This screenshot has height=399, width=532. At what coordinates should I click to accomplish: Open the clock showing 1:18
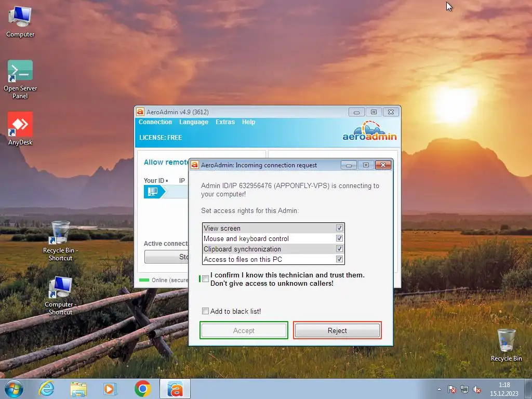coord(504,389)
